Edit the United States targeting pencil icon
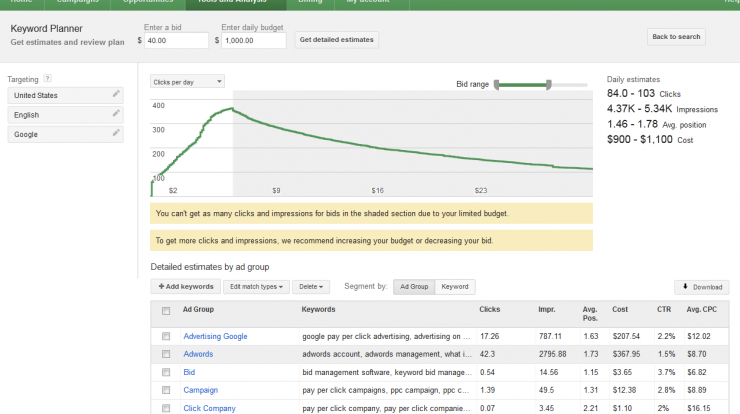 point(116,94)
